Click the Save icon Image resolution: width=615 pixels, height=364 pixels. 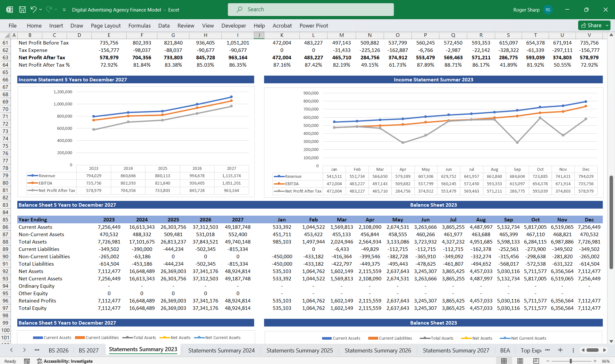coord(22,9)
